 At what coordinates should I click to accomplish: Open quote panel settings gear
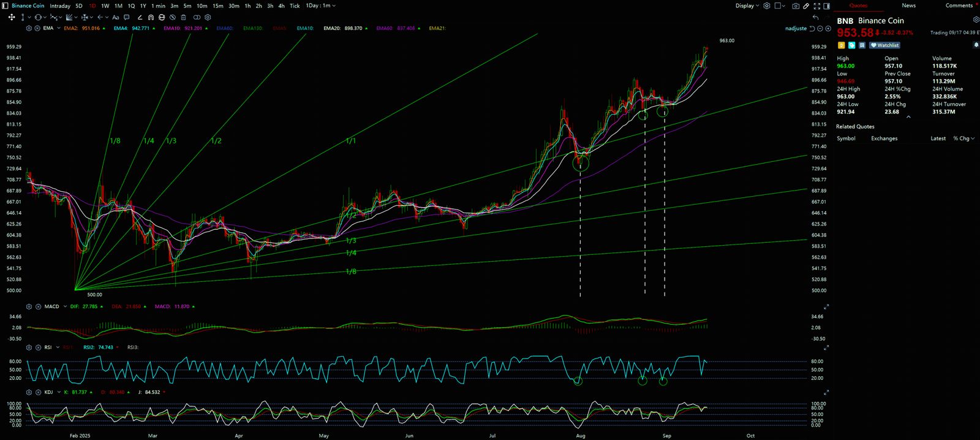[x=976, y=20]
